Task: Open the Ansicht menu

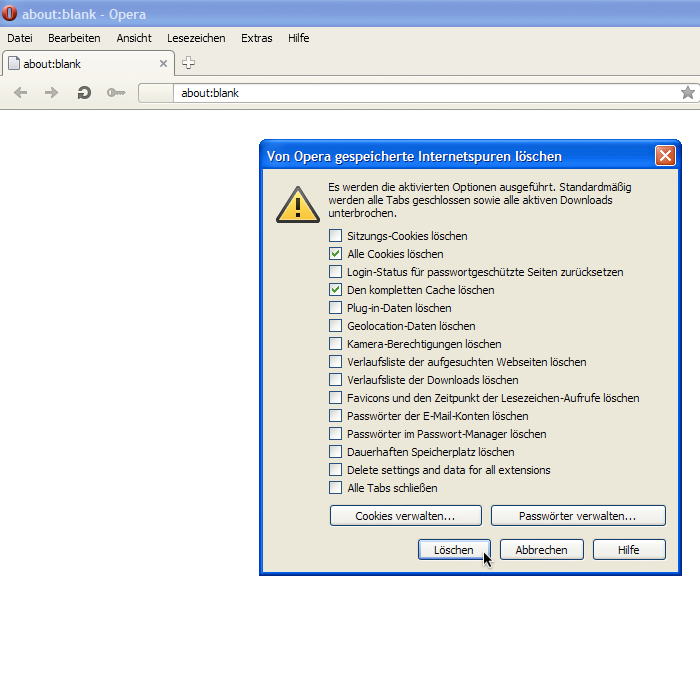Action: click(x=134, y=38)
